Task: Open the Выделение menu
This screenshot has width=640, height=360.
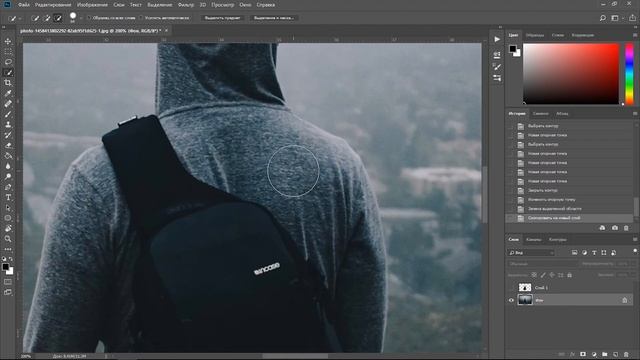Action: pos(160,5)
